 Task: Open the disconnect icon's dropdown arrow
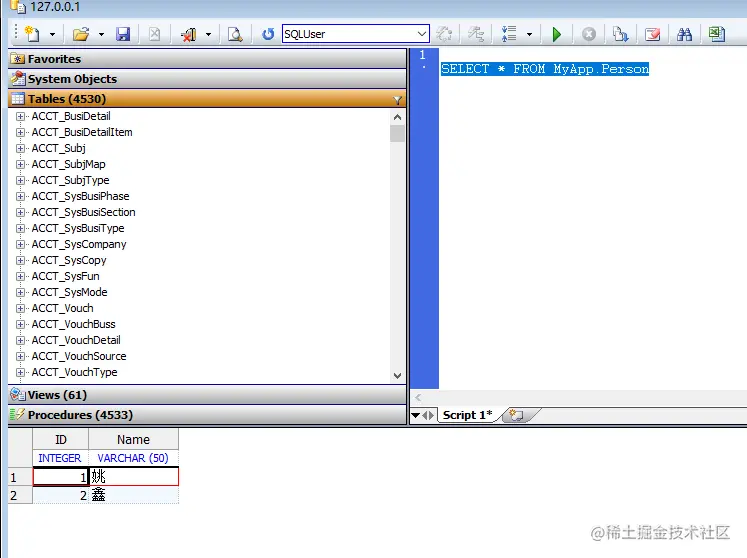[208, 34]
